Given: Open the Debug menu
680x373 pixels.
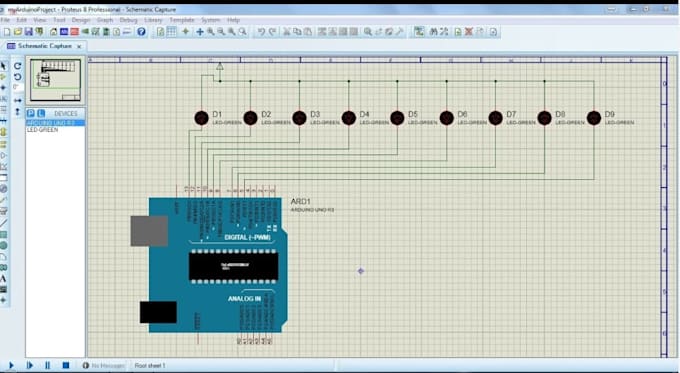Looking at the screenshot, I should (128, 20).
